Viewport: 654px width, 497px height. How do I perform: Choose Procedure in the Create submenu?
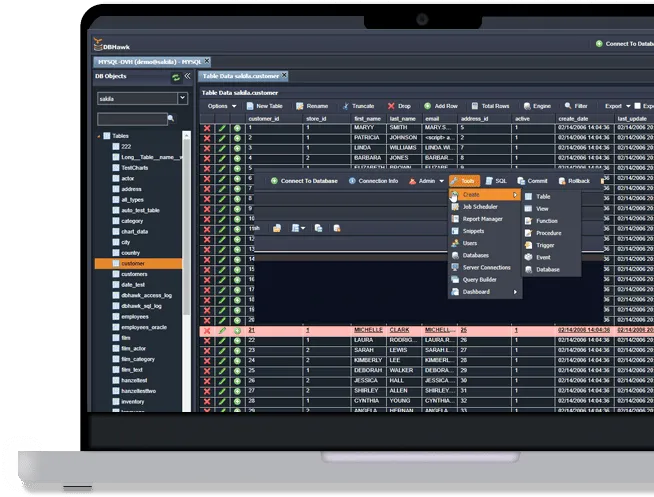(549, 233)
